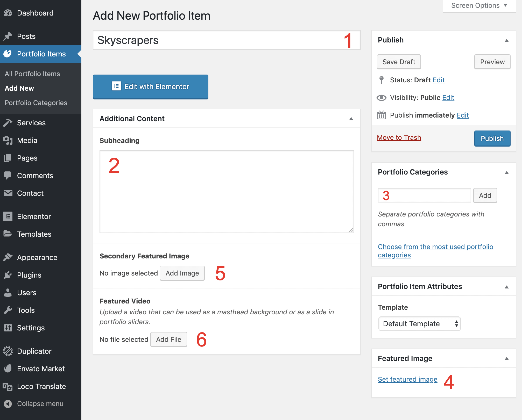This screenshot has width=522, height=420.
Task: Click the Envato Market leaf icon
Action: [8, 369]
